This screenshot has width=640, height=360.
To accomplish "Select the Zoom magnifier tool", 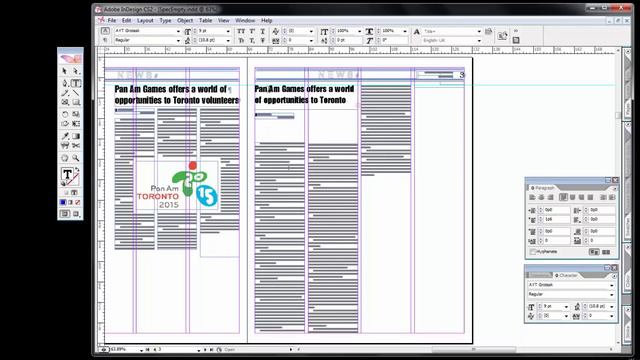I will point(76,158).
